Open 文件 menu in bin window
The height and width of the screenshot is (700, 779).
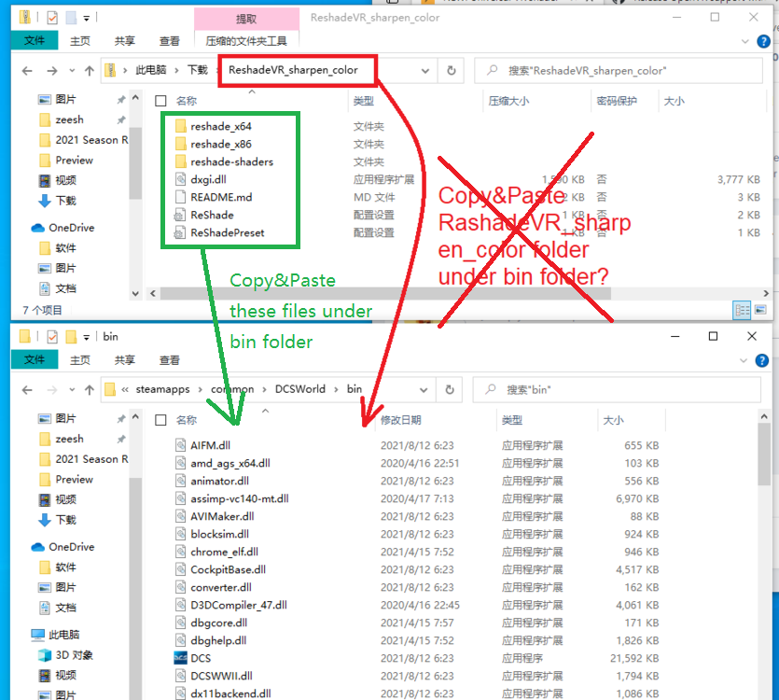35,359
